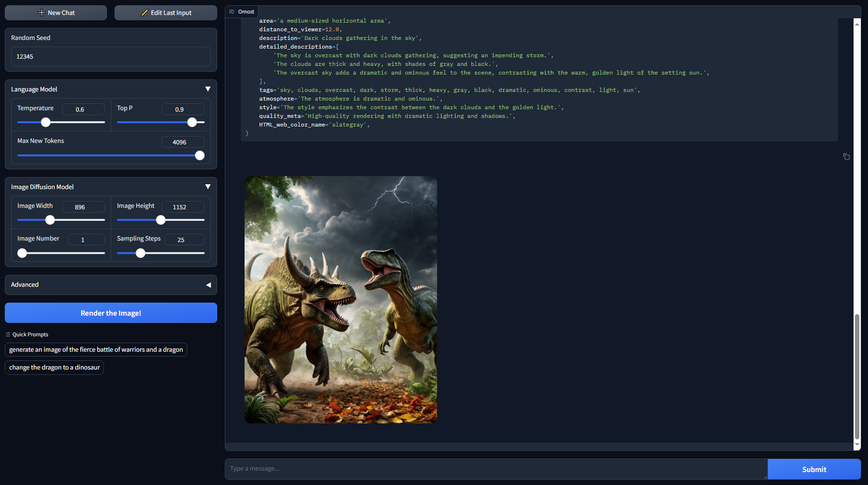The width and height of the screenshot is (868, 485).
Task: Click the Random Seed input field
Action: [111, 57]
